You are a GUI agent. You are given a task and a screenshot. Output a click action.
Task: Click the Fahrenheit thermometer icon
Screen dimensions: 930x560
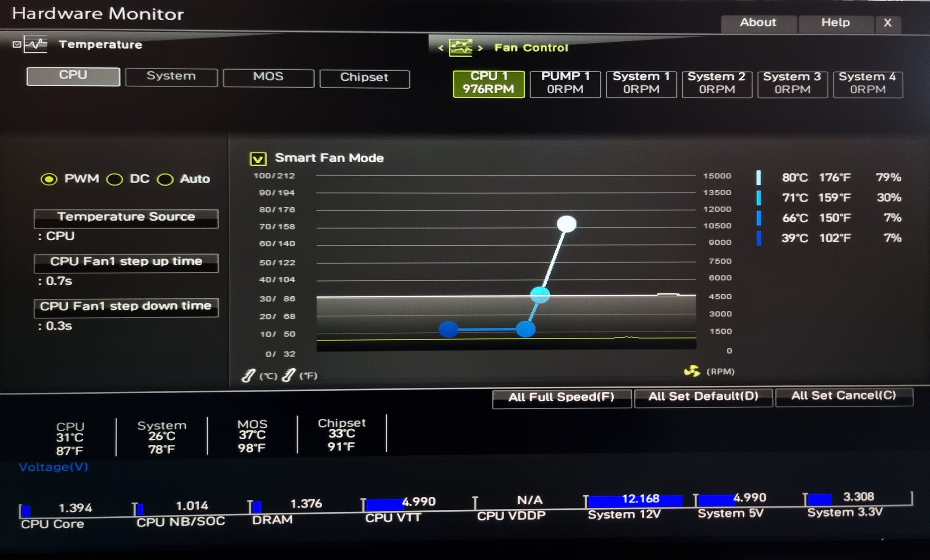tap(288, 375)
